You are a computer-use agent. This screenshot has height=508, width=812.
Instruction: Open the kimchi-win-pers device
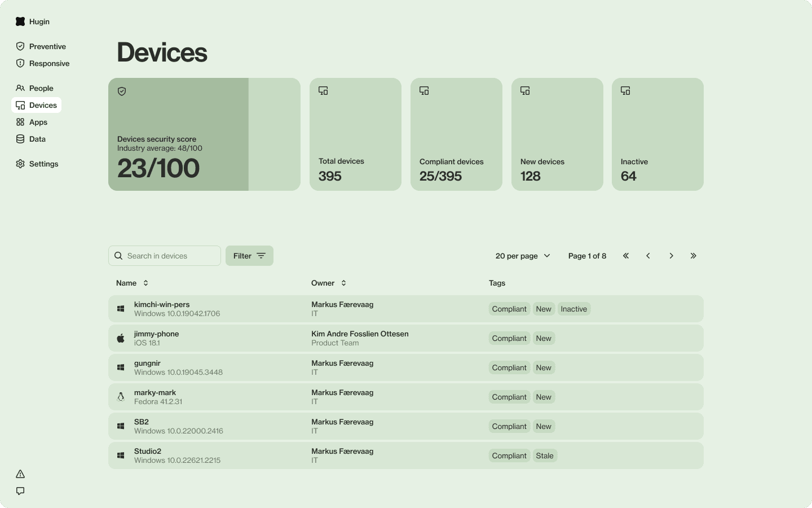[406, 309]
